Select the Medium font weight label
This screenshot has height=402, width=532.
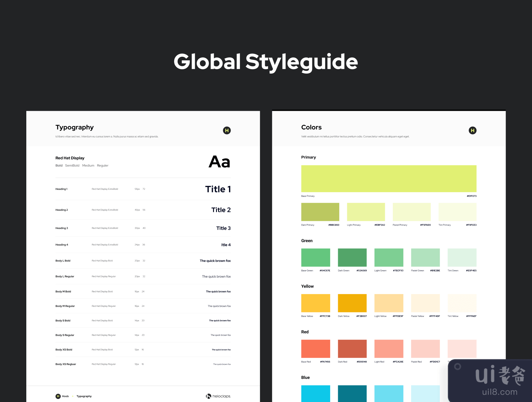point(88,166)
